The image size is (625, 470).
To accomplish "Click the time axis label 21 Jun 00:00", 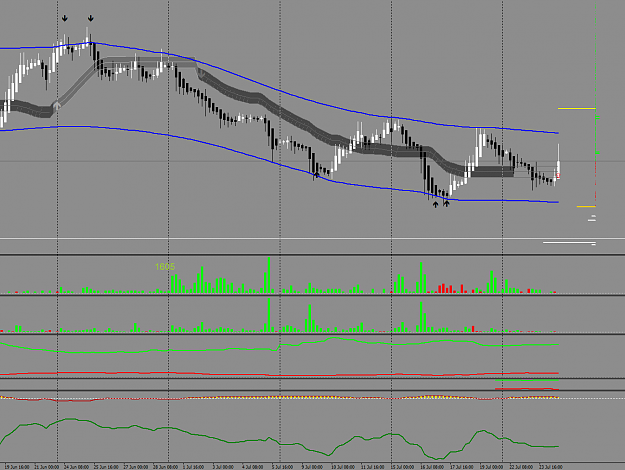I will (47, 467).
